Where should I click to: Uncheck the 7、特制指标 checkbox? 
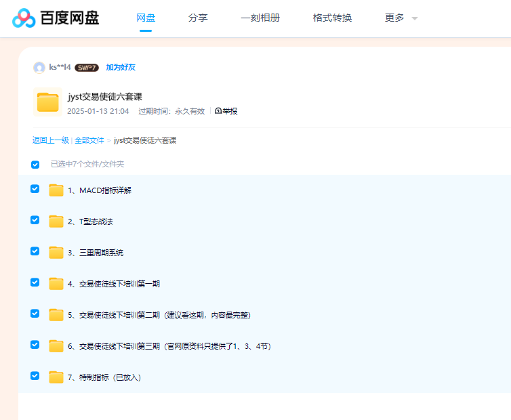point(35,376)
